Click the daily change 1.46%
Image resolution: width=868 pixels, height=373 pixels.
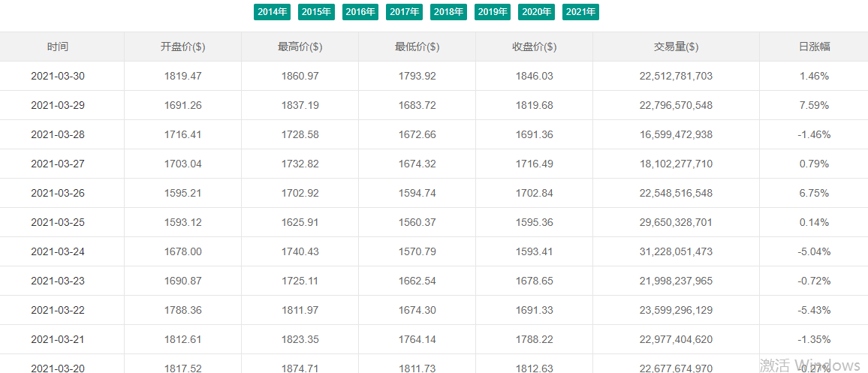814,76
